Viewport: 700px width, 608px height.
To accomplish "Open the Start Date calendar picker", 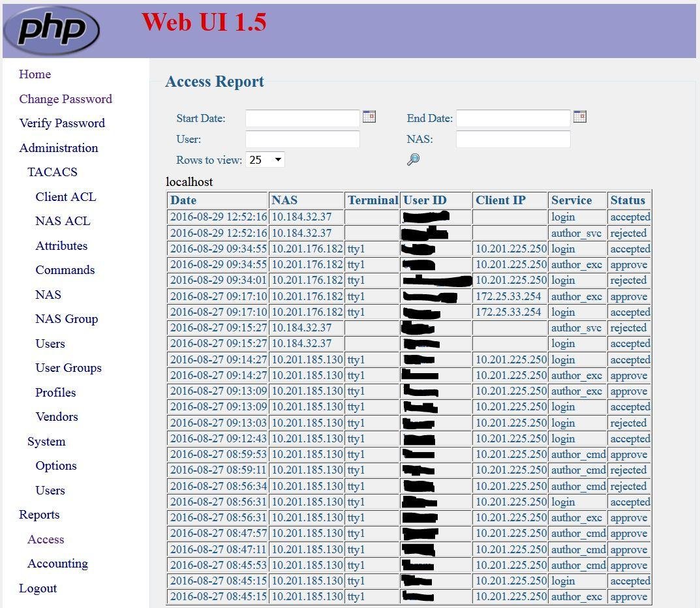I will 369,116.
